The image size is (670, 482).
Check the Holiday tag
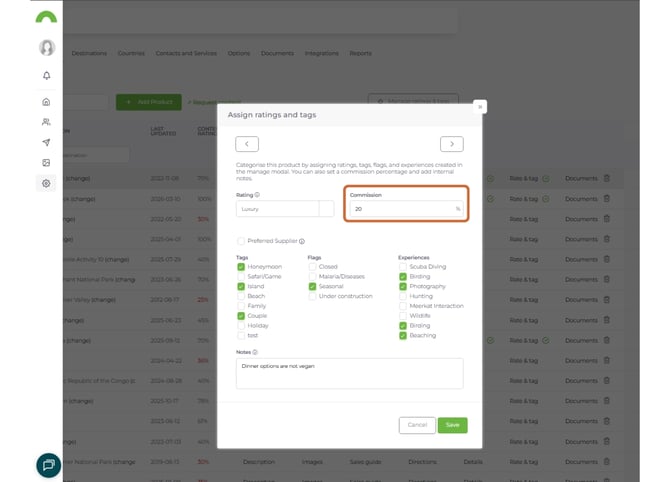241,326
